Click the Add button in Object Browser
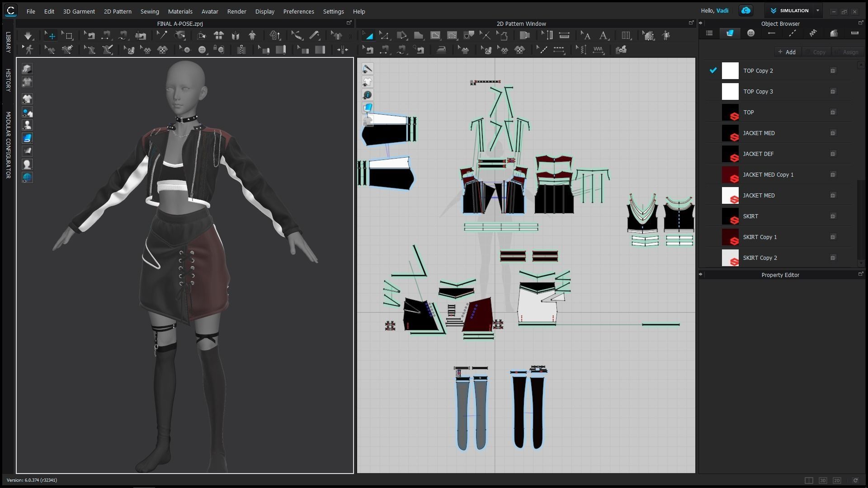The width and height of the screenshot is (868, 488). coord(787,52)
